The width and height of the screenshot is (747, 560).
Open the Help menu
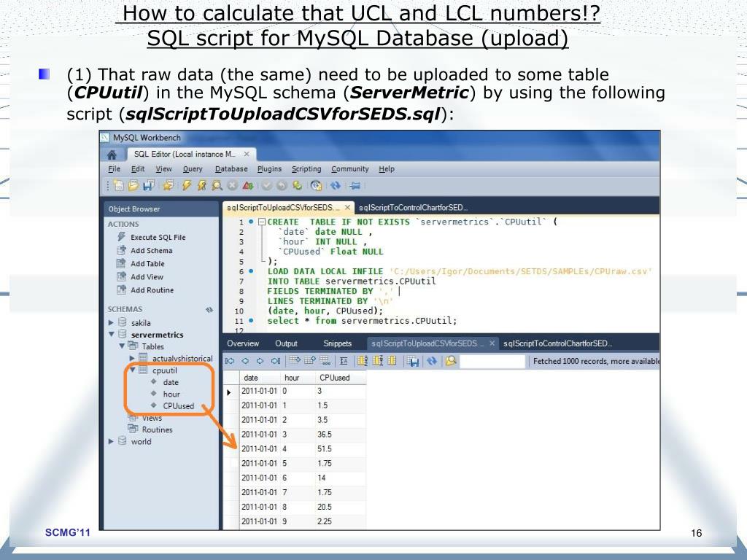point(387,169)
